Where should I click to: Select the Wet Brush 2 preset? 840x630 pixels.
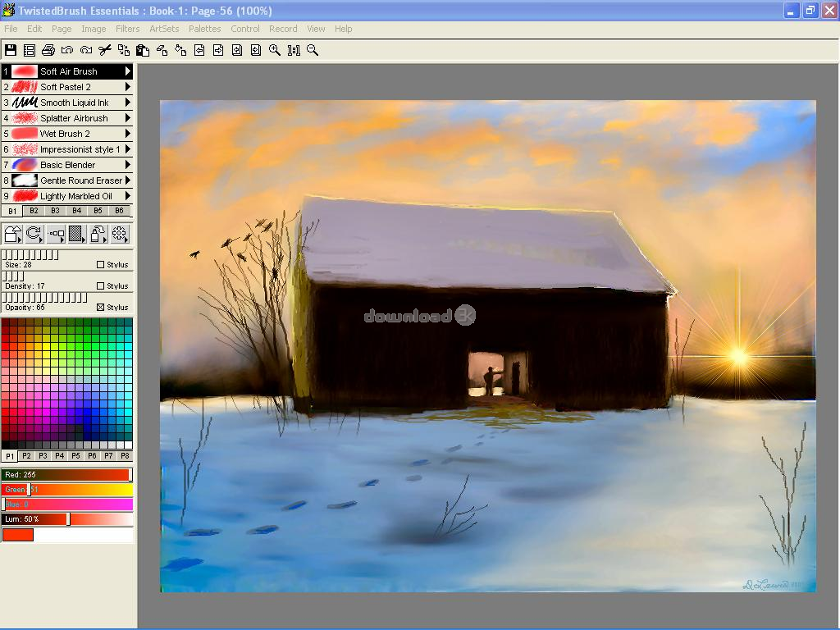tap(65, 134)
